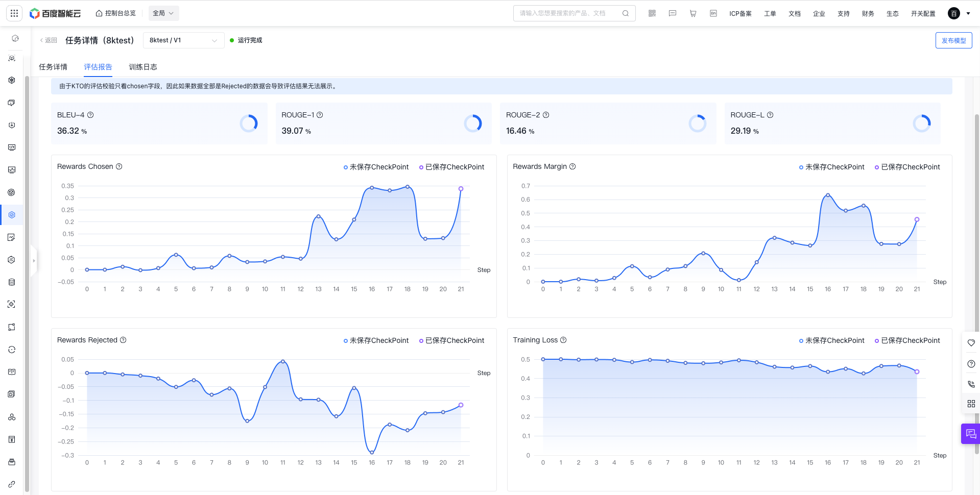
Task: Click the Rewards Margin help icon
Action: (572, 166)
